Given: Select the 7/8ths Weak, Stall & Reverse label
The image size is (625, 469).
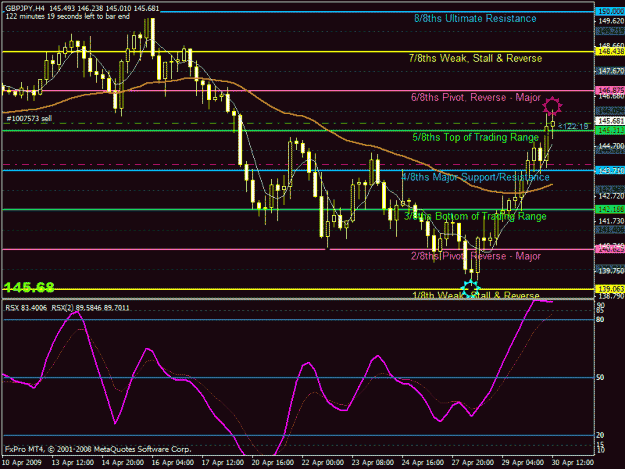Looking at the screenshot, I should pos(476,58).
